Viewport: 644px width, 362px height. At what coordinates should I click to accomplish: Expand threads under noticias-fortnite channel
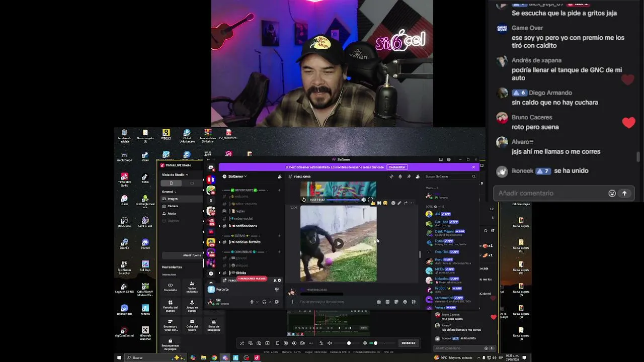tap(219, 242)
